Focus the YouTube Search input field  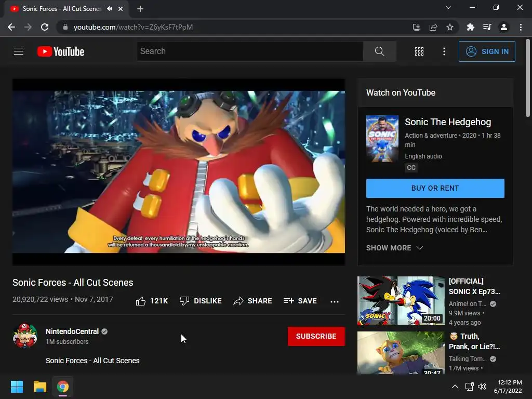click(x=250, y=51)
